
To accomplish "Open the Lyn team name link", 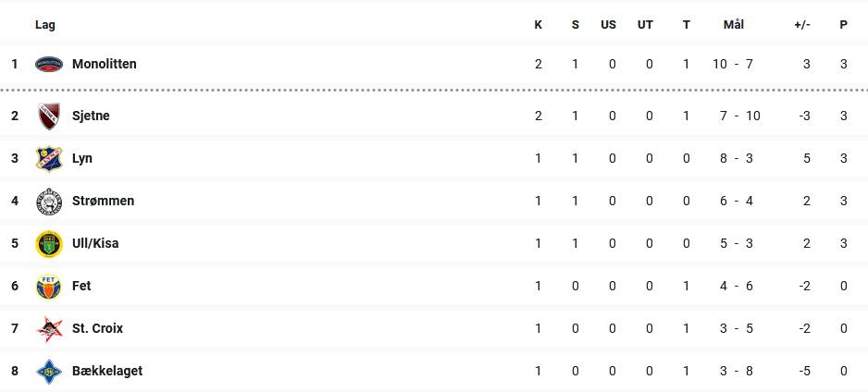I will click(82, 159).
